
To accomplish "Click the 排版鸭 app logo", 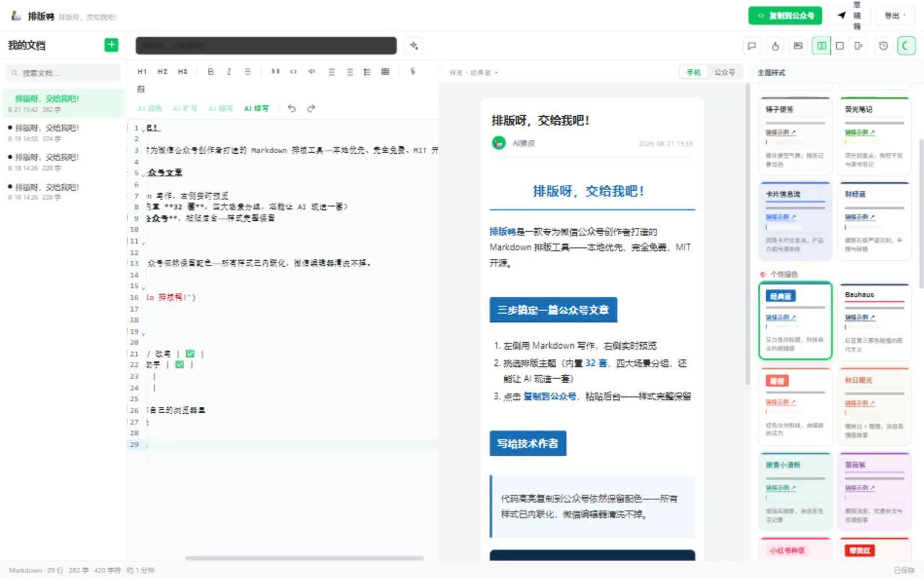I will pos(16,16).
